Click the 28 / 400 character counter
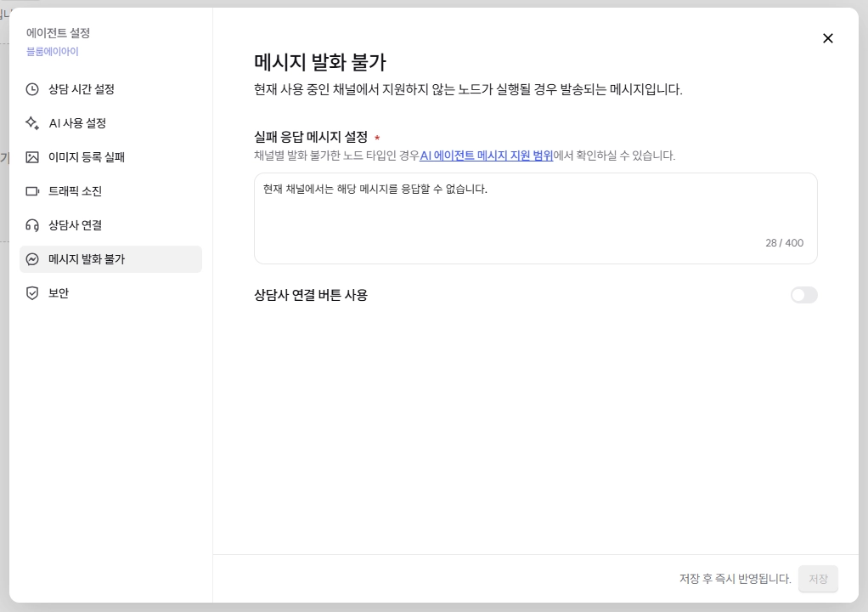The image size is (868, 612). [x=785, y=243]
